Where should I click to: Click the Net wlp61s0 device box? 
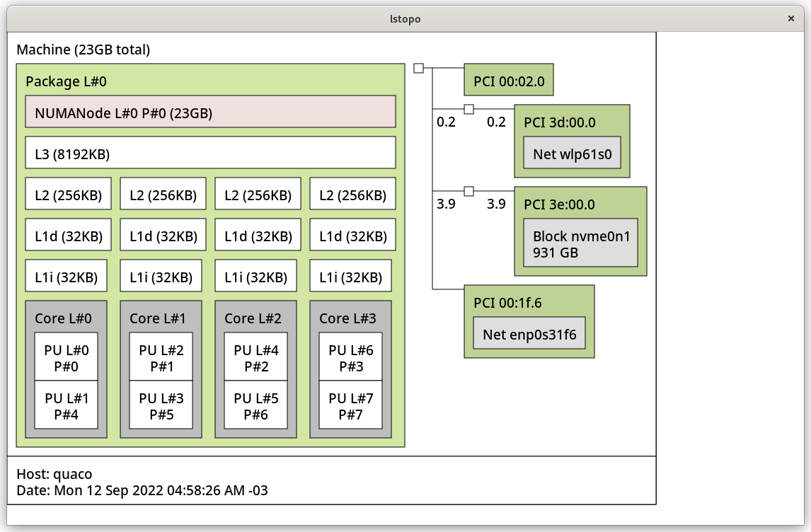(x=572, y=154)
